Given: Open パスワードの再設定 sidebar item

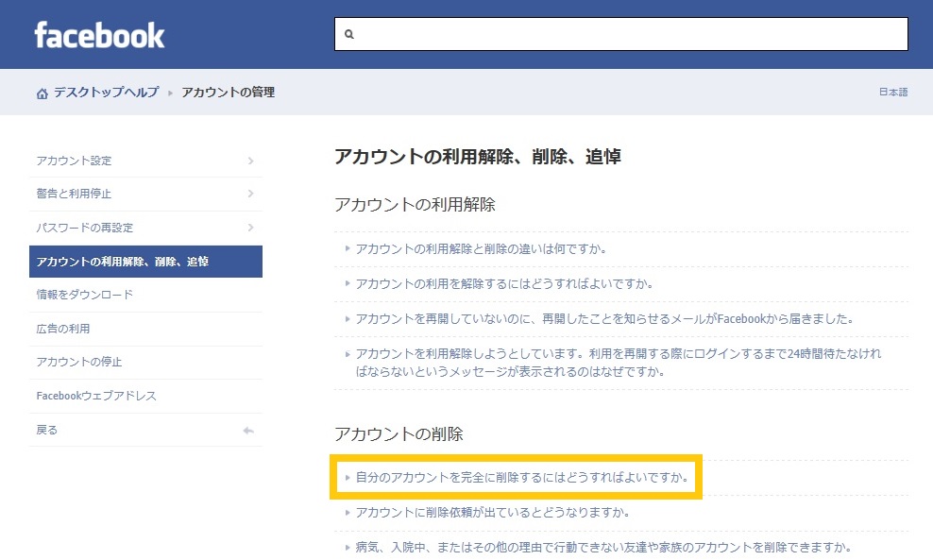Looking at the screenshot, I should [x=145, y=228].
